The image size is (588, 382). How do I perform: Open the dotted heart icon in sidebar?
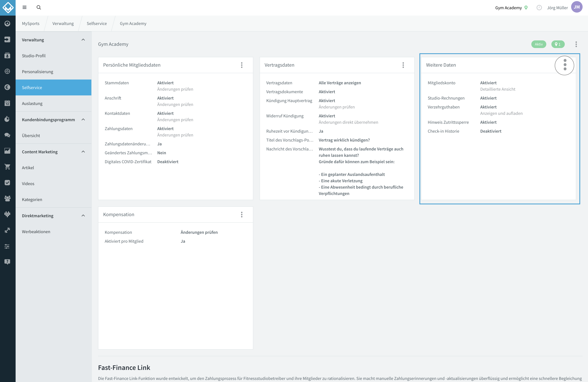7,214
